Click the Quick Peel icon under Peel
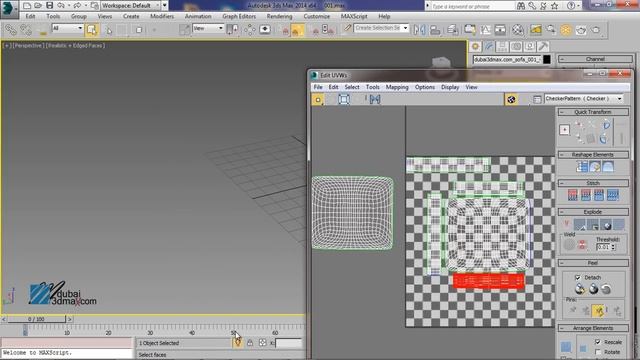640x360 pixels. [x=579, y=289]
